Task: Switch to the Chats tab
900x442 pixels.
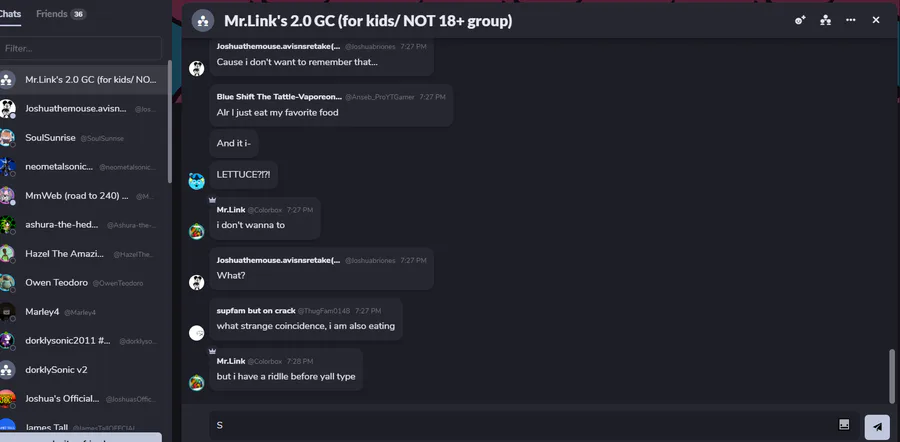Action: (x=10, y=14)
